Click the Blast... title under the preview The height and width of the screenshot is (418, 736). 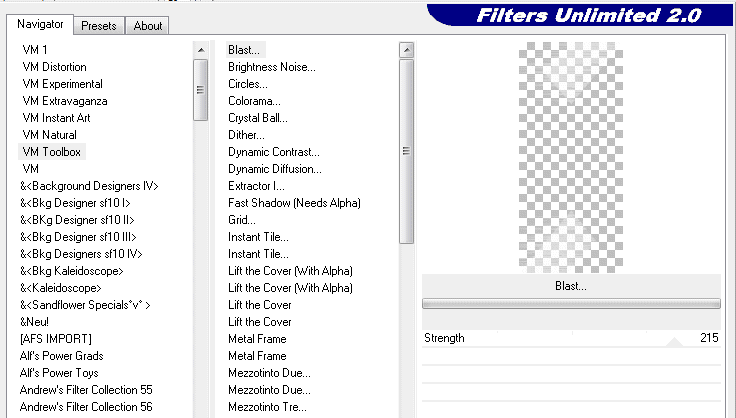tap(571, 286)
